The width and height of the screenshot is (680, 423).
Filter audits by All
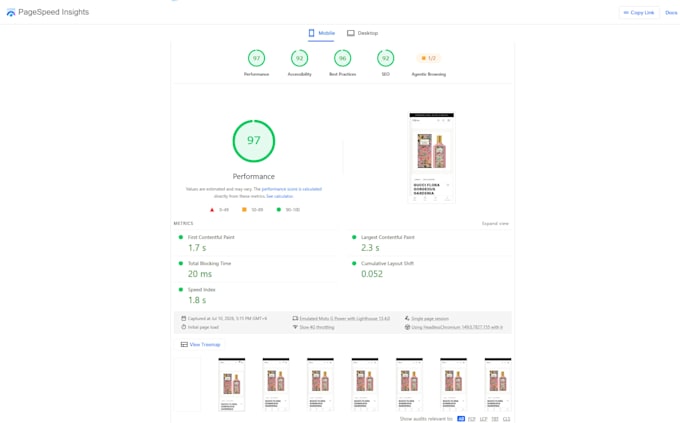click(461, 419)
